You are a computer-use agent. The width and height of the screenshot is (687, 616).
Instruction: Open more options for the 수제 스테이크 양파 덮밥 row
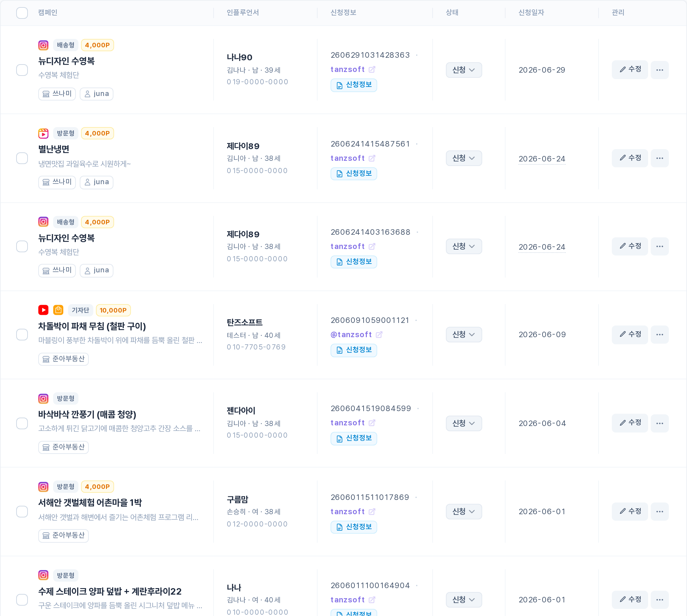[x=659, y=600]
